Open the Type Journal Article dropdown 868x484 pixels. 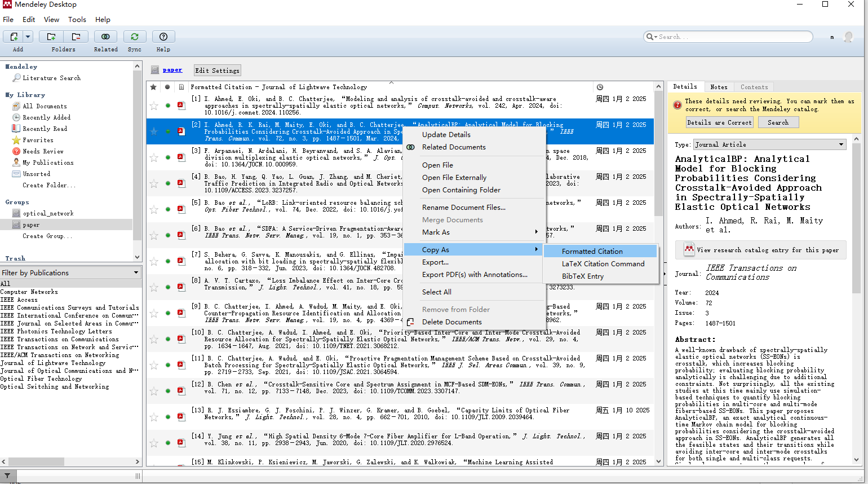[x=770, y=144]
